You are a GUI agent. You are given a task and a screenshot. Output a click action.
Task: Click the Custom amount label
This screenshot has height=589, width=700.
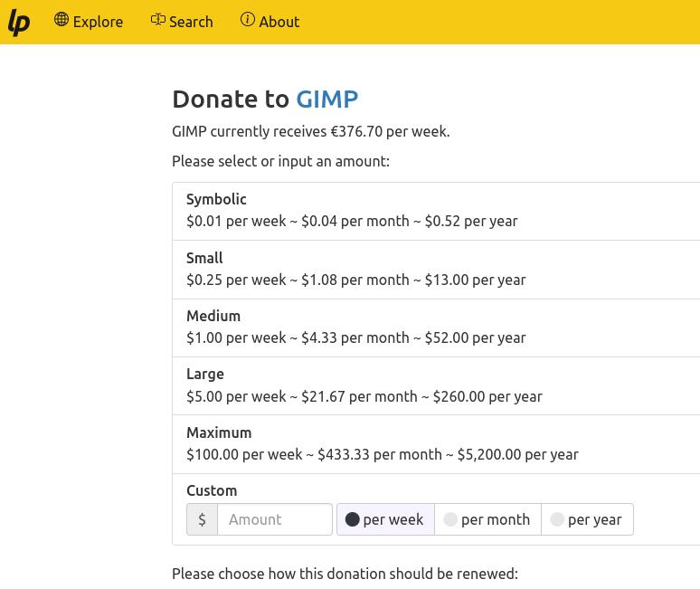click(212, 490)
